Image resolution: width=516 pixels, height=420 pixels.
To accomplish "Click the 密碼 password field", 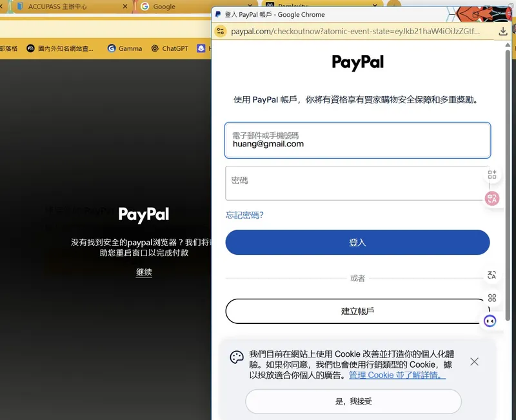I will point(357,183).
